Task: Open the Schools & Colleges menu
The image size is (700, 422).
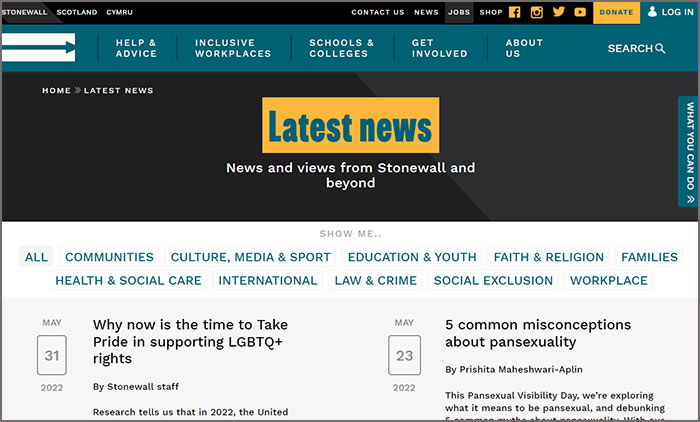Action: [x=342, y=48]
